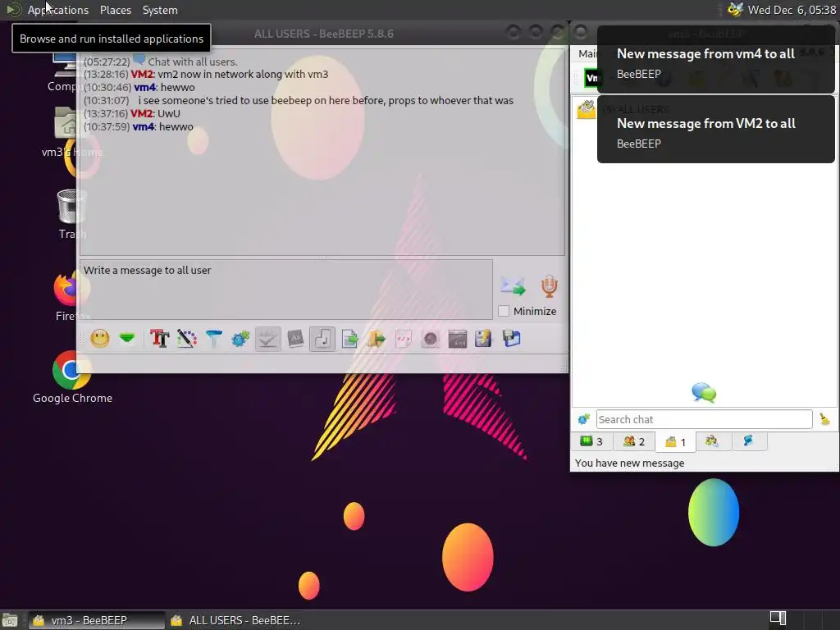The width and height of the screenshot is (840, 630).
Task: Select the chats tab showing 1
Action: pyautogui.click(x=675, y=442)
